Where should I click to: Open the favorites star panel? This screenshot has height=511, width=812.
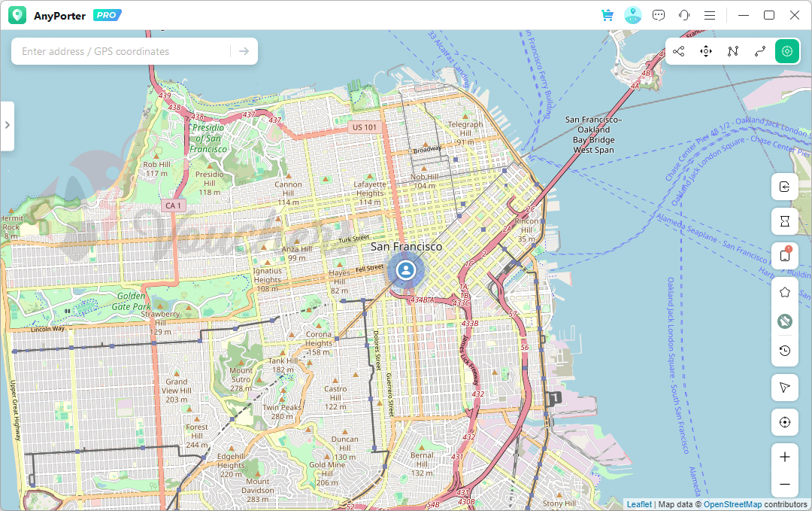click(784, 291)
